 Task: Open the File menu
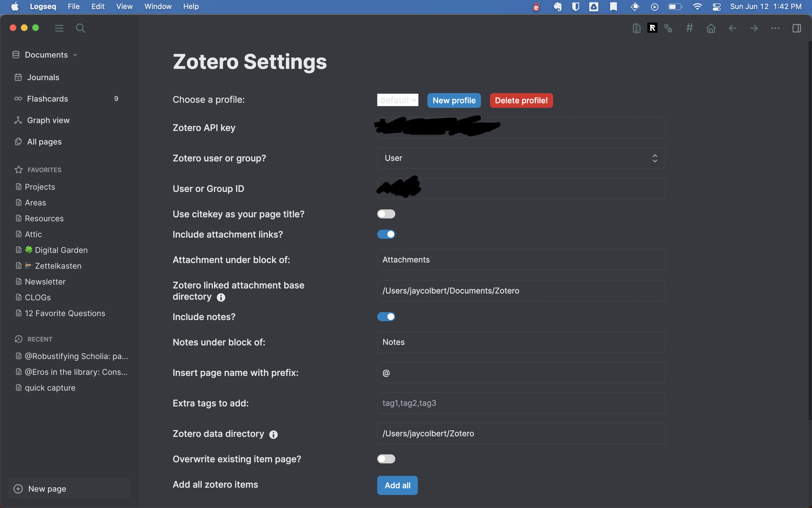[74, 6]
